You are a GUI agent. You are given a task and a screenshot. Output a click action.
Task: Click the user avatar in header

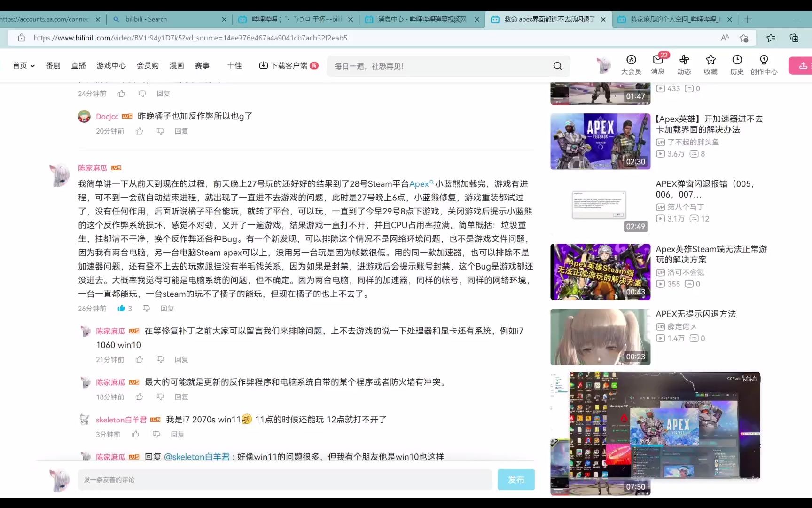(604, 66)
